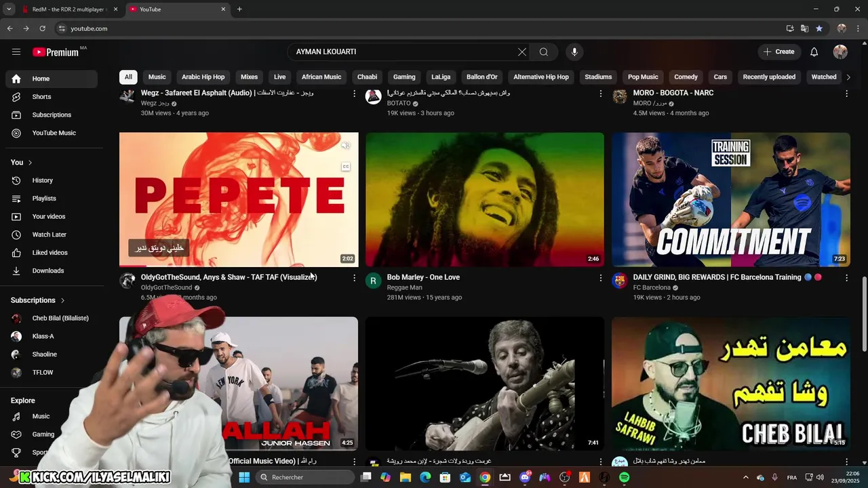The image size is (868, 488).
Task: Open Watch Later in sidebar
Action: pos(52,235)
